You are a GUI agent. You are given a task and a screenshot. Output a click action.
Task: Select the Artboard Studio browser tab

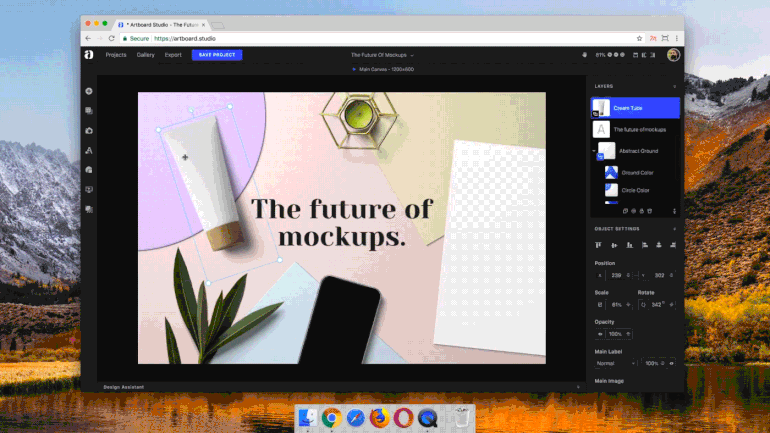(x=162, y=25)
